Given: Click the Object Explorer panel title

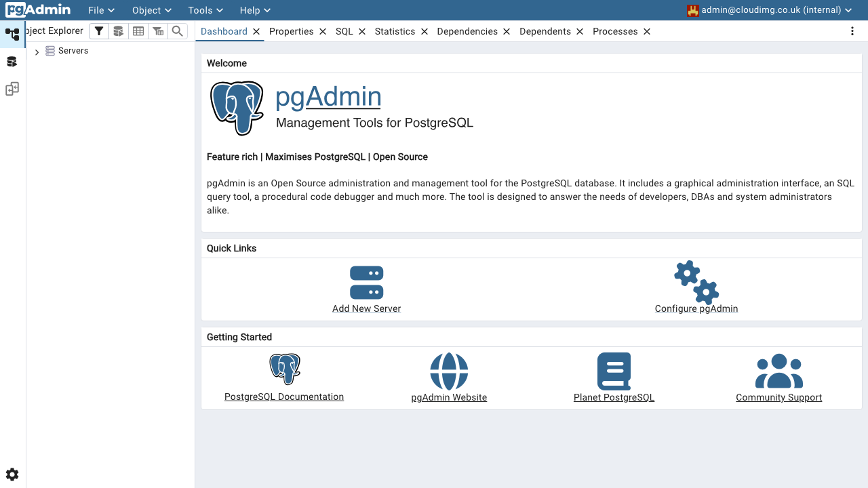Looking at the screenshot, I should pyautogui.click(x=54, y=30).
